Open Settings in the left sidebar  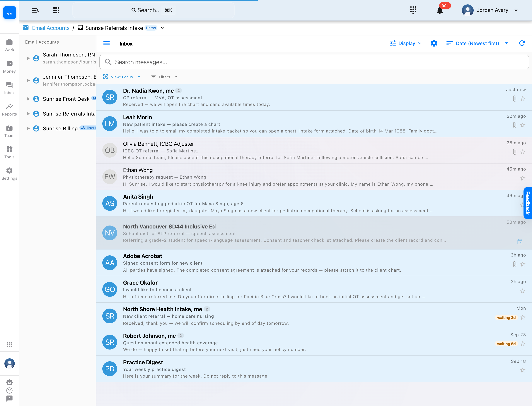[x=9, y=174]
